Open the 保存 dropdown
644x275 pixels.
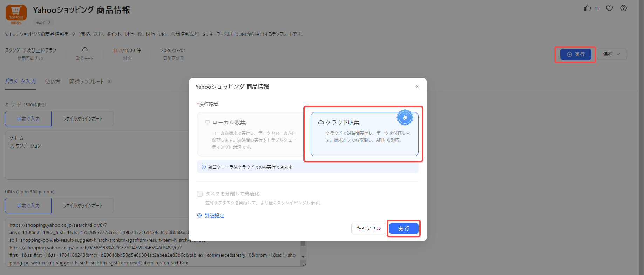tap(612, 54)
